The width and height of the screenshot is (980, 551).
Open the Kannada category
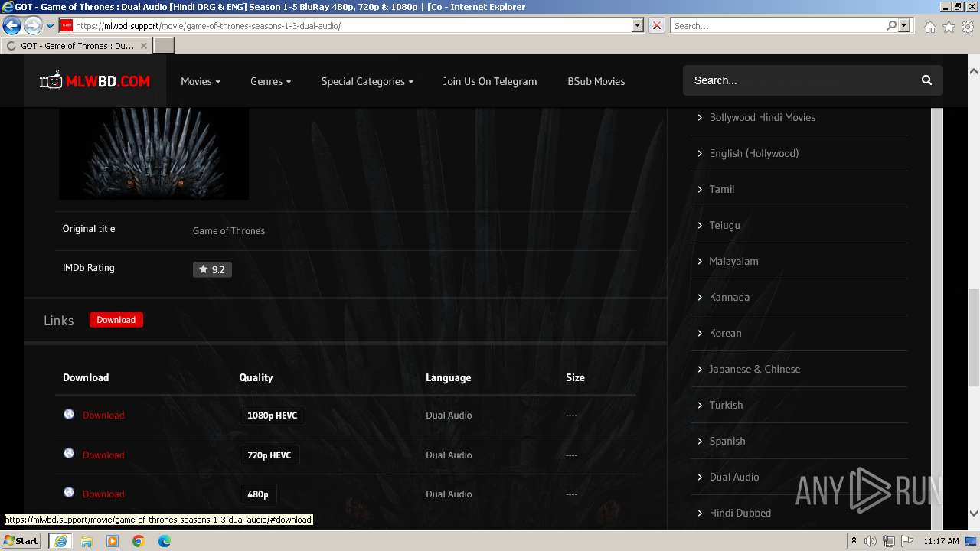[x=730, y=297]
